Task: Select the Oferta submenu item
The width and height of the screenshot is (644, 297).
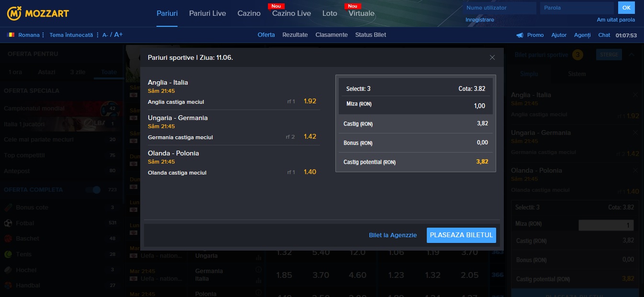Action: (266, 35)
